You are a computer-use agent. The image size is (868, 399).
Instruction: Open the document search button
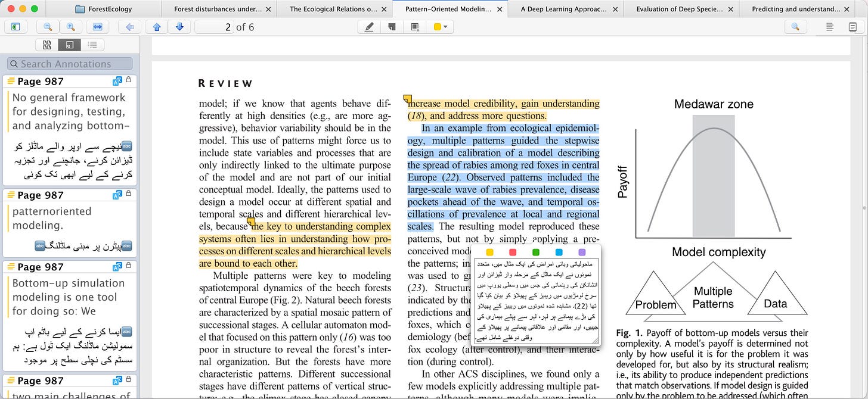coord(795,27)
